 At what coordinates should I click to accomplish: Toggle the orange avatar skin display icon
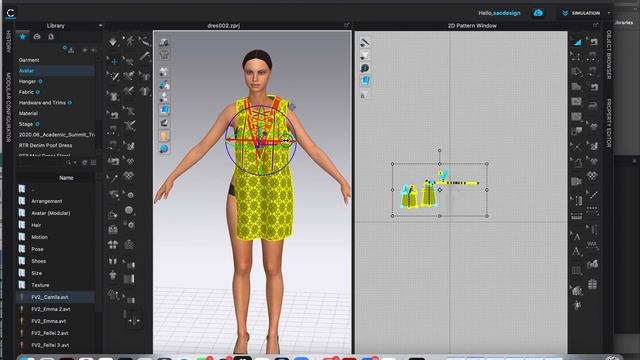coord(164,136)
